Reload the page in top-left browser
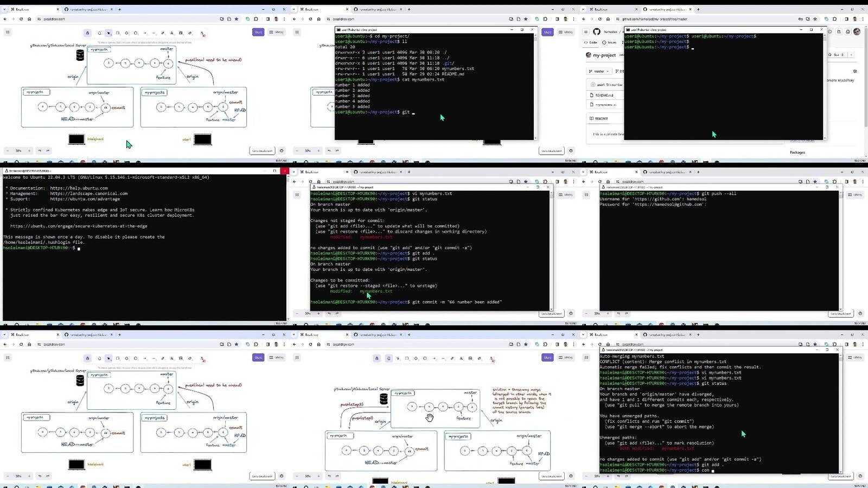Image resolution: width=868 pixels, height=488 pixels. pos(21,19)
